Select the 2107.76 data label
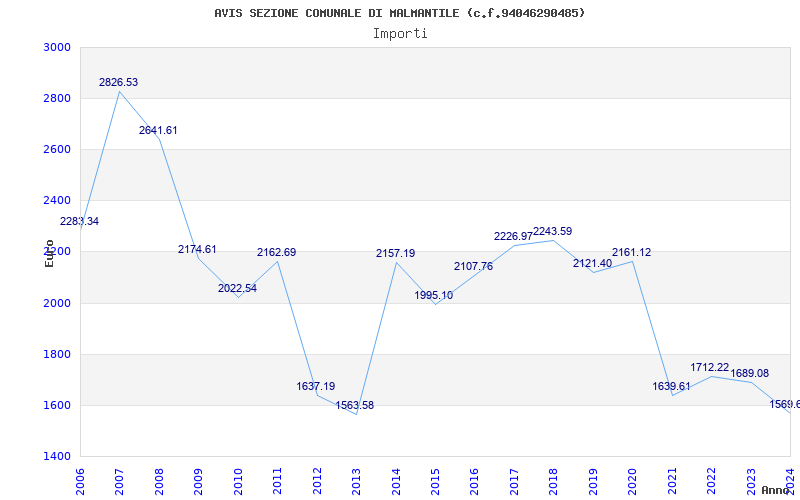The height and width of the screenshot is (500, 800). tap(473, 266)
